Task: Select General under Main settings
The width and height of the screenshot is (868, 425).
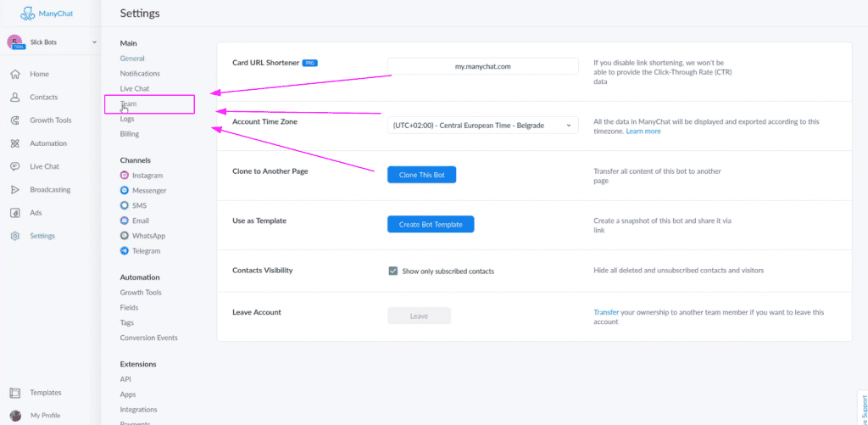Action: tap(132, 59)
